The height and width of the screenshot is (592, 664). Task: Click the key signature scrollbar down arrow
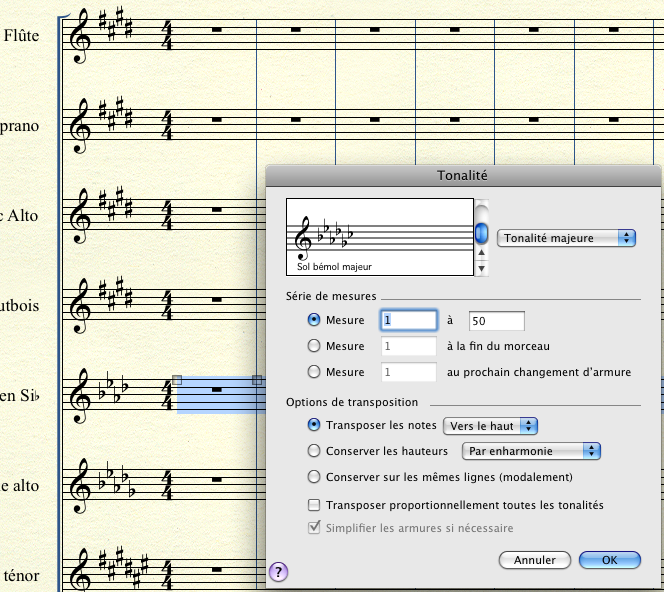pos(482,268)
